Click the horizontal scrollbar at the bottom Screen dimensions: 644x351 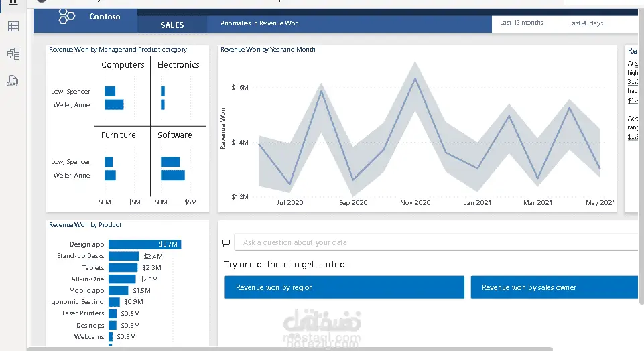(289, 349)
